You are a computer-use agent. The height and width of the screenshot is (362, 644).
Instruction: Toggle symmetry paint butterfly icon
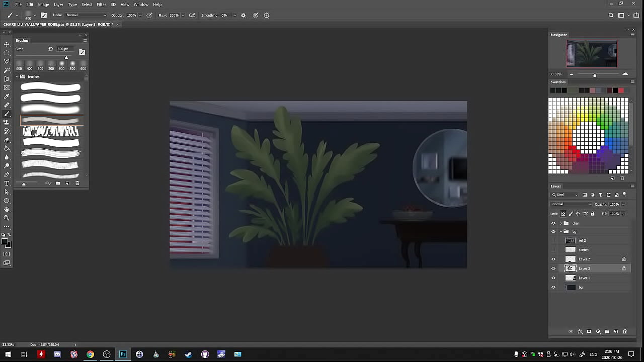tap(267, 15)
